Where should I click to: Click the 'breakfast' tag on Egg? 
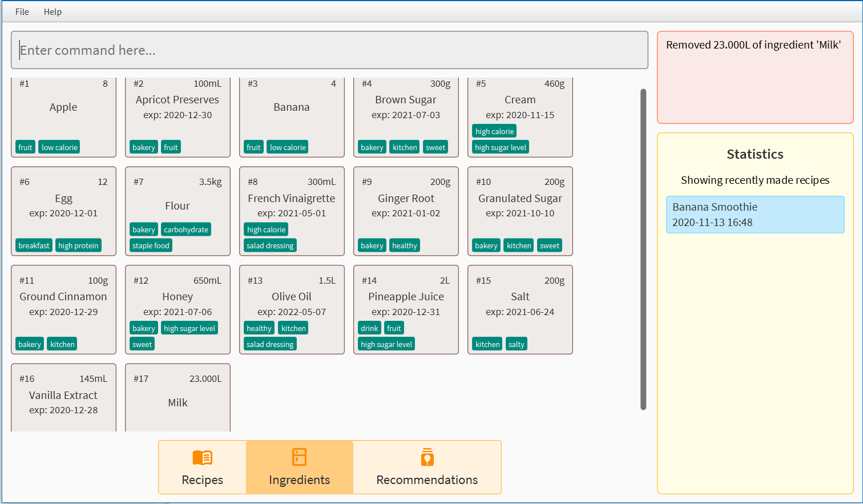click(34, 245)
